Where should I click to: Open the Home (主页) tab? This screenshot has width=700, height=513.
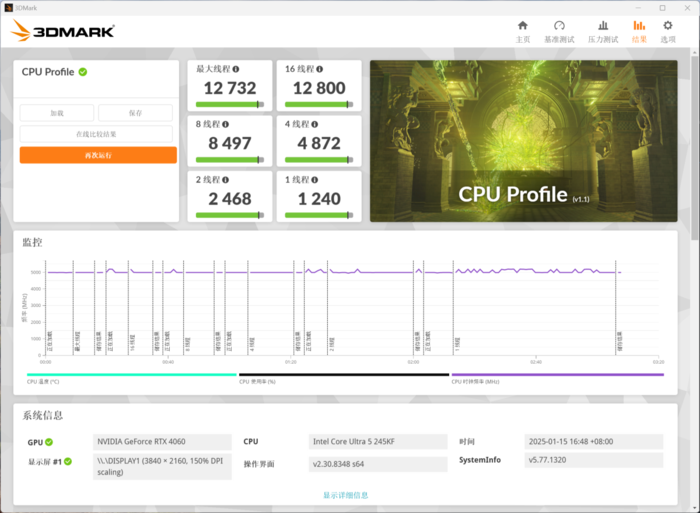pyautogui.click(x=523, y=31)
